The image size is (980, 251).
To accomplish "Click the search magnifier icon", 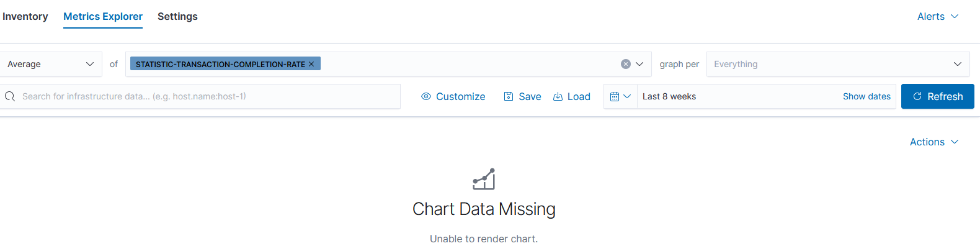I will [x=10, y=96].
